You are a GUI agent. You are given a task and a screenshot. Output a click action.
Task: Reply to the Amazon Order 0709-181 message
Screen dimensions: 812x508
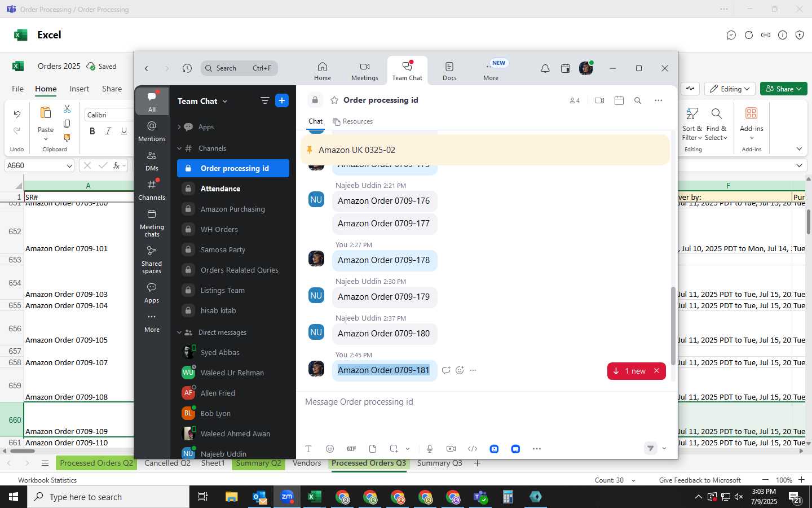(446, 370)
